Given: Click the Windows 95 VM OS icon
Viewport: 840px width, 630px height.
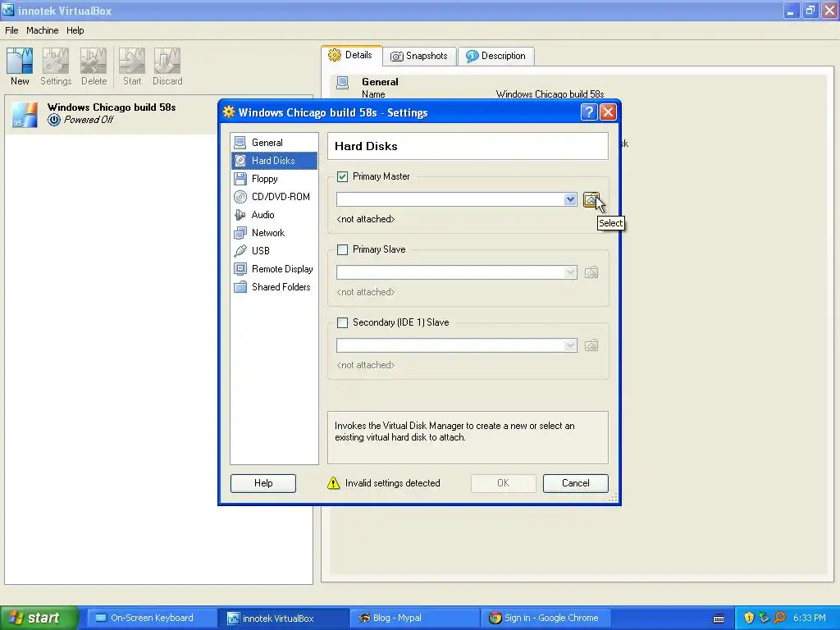Looking at the screenshot, I should (24, 115).
